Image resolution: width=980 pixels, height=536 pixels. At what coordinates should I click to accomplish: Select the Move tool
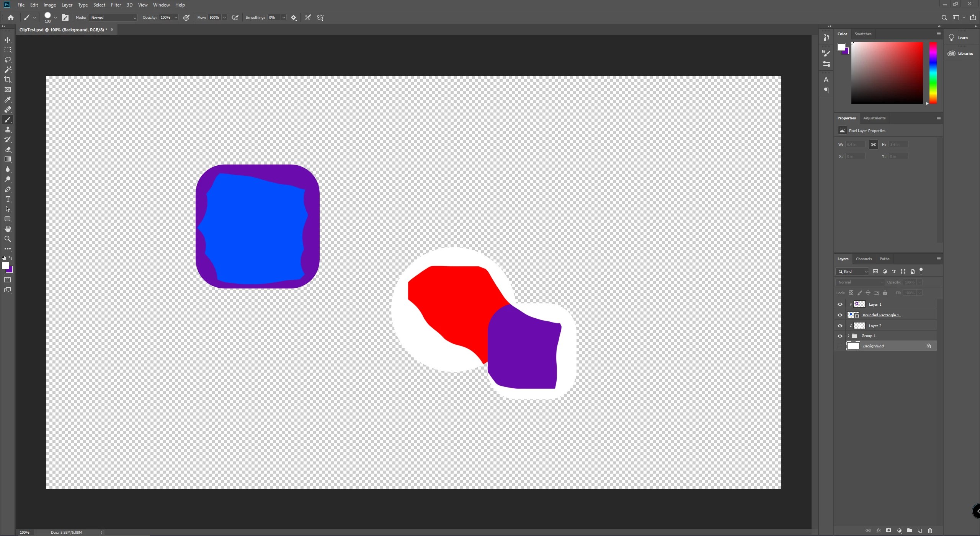[x=8, y=40]
